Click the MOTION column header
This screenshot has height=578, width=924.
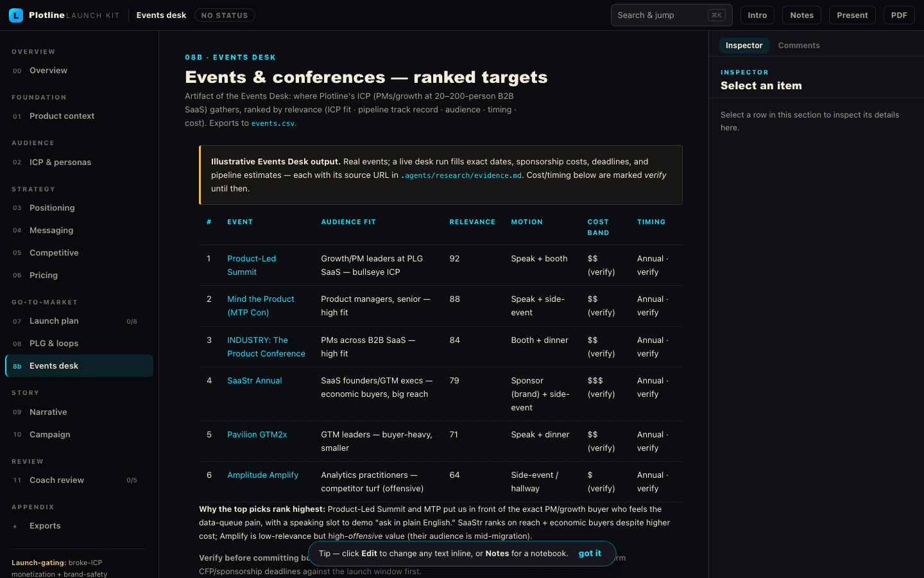pos(527,222)
